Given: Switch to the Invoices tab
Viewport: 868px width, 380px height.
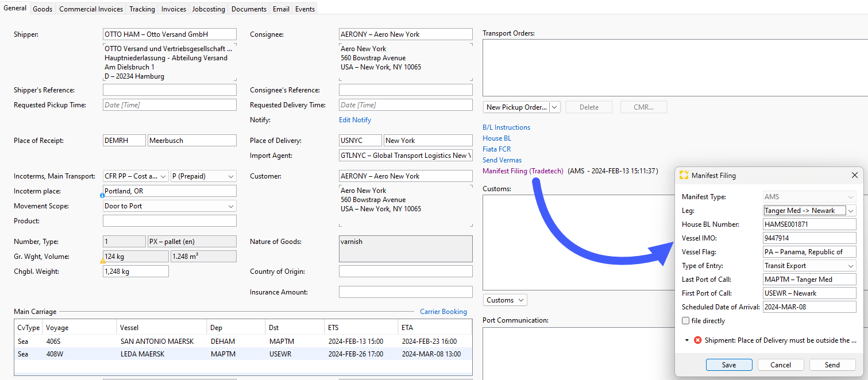Looking at the screenshot, I should [x=173, y=9].
